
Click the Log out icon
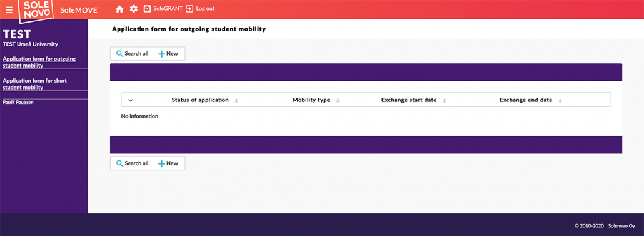189,9
